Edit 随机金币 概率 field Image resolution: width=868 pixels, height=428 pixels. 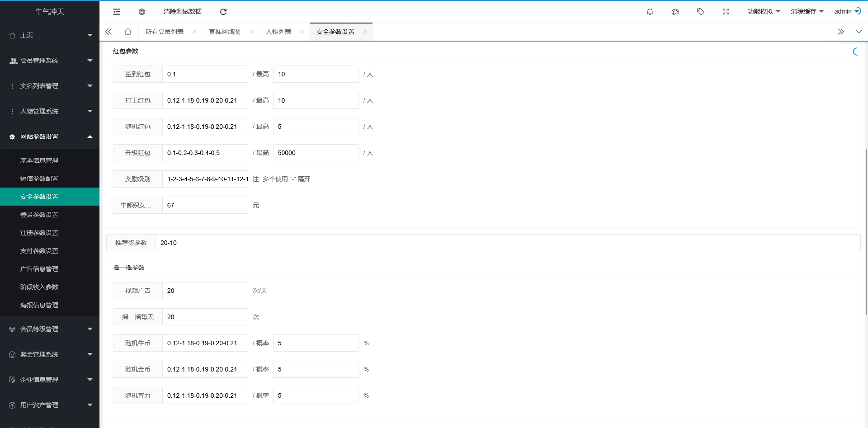(x=316, y=369)
